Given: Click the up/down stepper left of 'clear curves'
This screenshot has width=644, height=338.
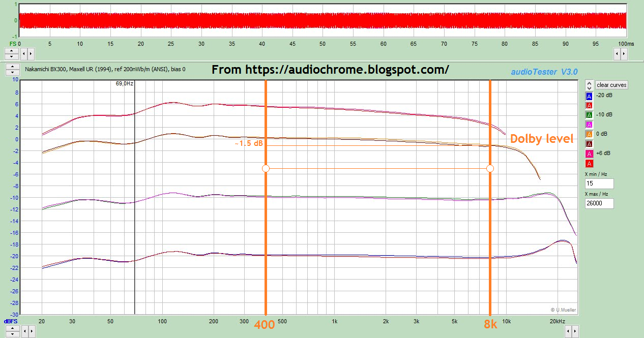Looking at the screenshot, I should point(589,85).
